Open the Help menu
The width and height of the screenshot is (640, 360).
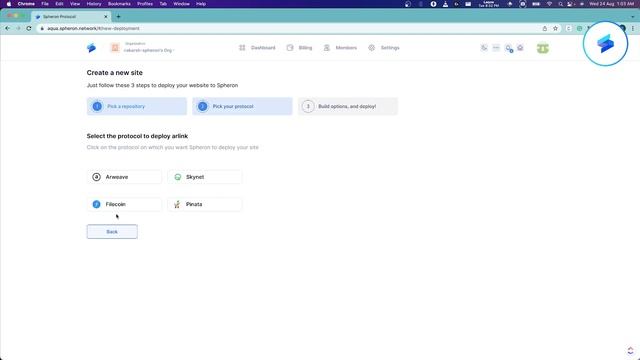(x=201, y=4)
